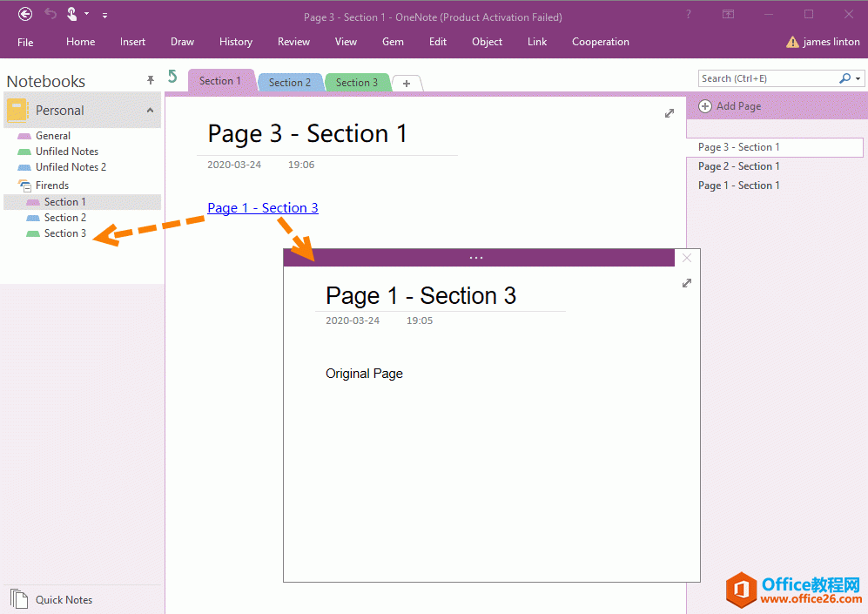Viewport: 868px width, 614px height.
Task: Create new section with plus tab
Action: coord(407,84)
